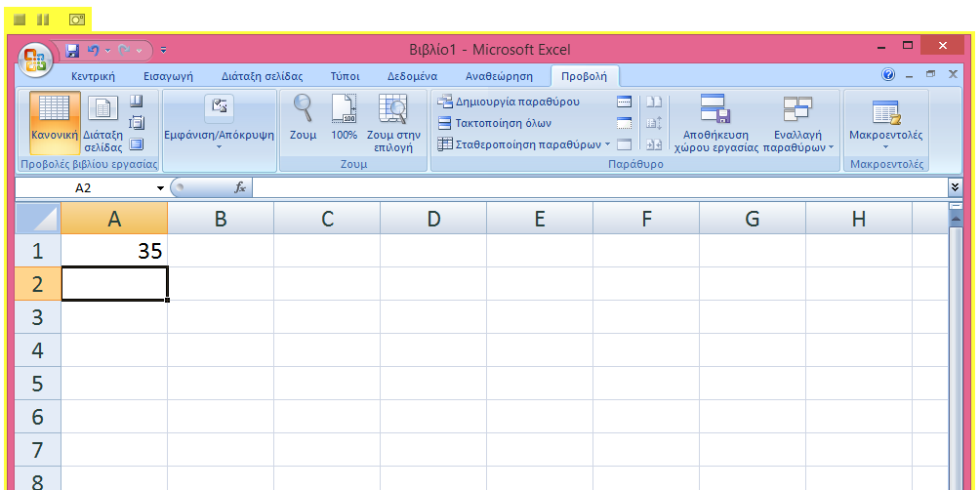Minimize the workbook window inside Excel
This screenshot has height=490, width=980.
910,75
